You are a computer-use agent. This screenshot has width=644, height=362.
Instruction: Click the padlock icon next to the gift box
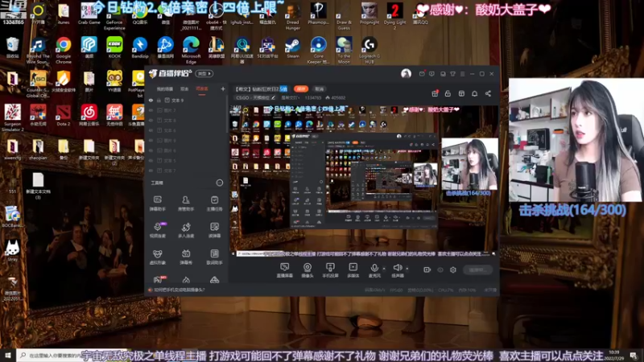[x=448, y=93]
